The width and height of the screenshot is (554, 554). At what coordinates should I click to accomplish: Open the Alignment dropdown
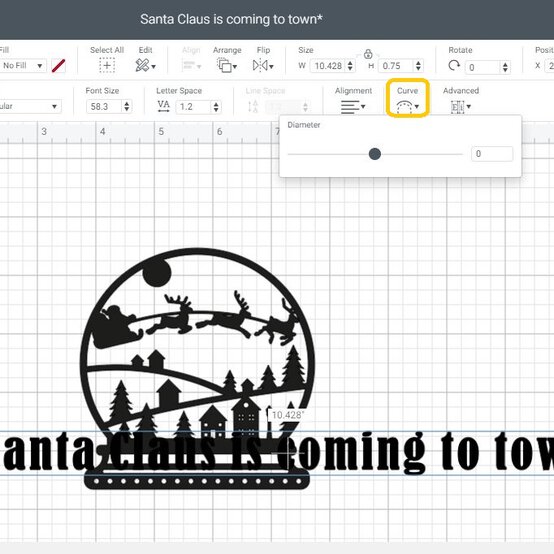pos(353,107)
